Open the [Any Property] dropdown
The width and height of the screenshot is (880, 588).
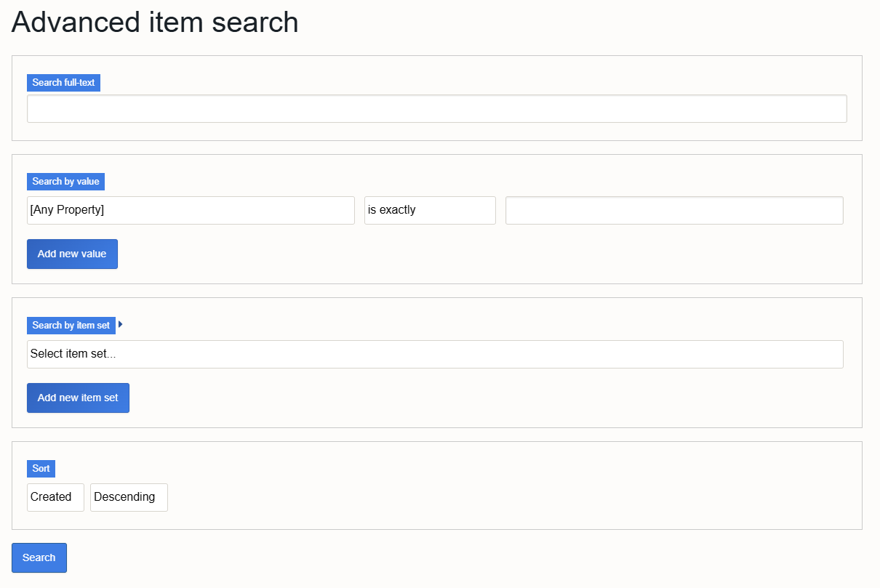[190, 210]
